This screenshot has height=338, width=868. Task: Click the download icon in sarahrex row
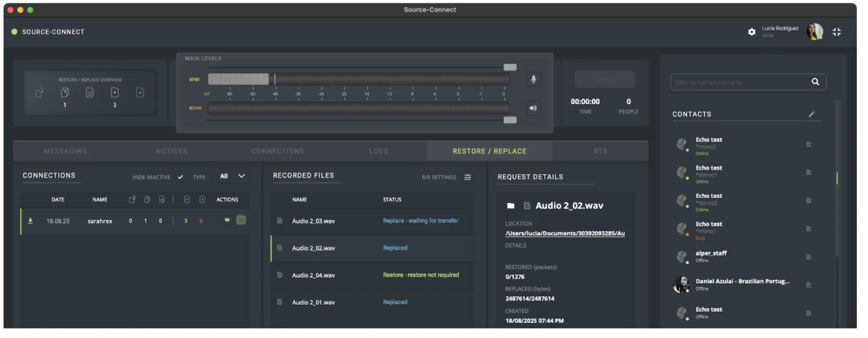tap(30, 221)
